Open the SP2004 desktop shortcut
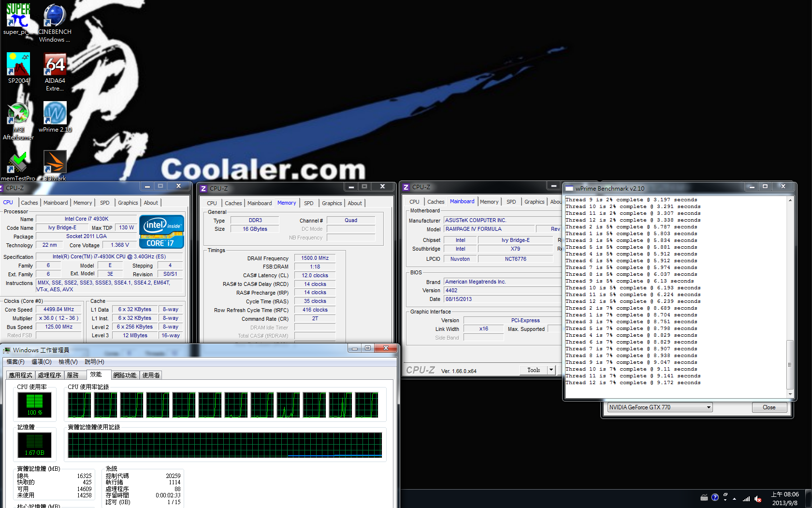Viewport: 812px width, 508px height. pos(18,68)
